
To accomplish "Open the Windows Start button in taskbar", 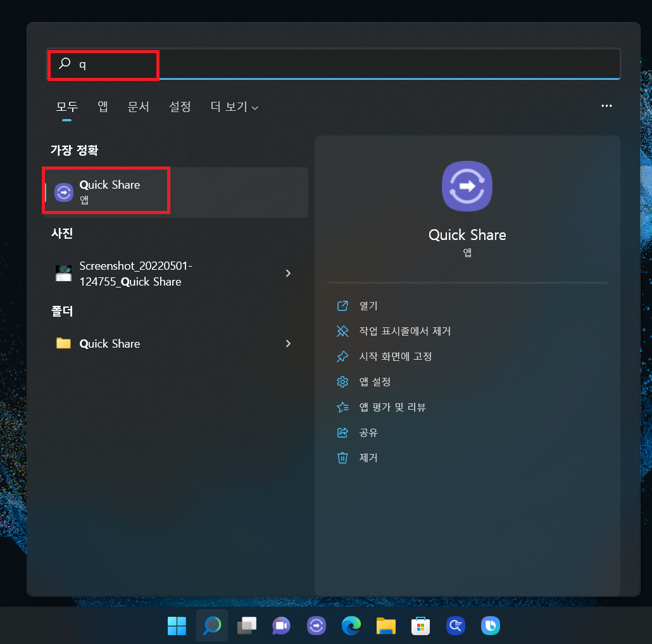I will pyautogui.click(x=177, y=626).
